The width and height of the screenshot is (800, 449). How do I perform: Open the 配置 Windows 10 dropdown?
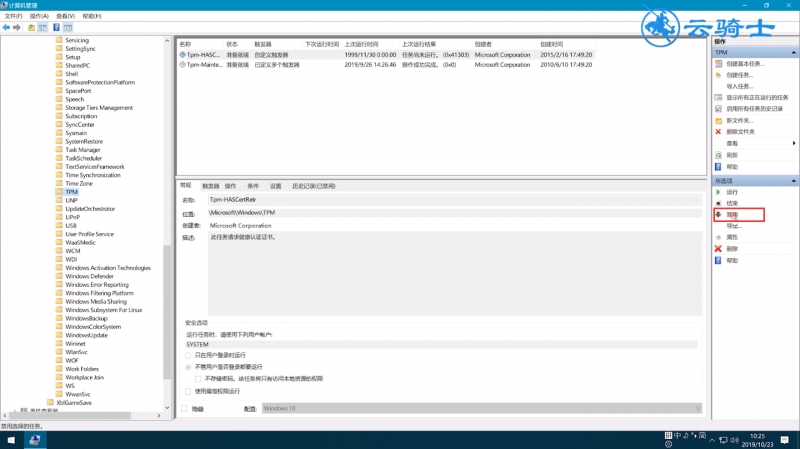coord(482,409)
